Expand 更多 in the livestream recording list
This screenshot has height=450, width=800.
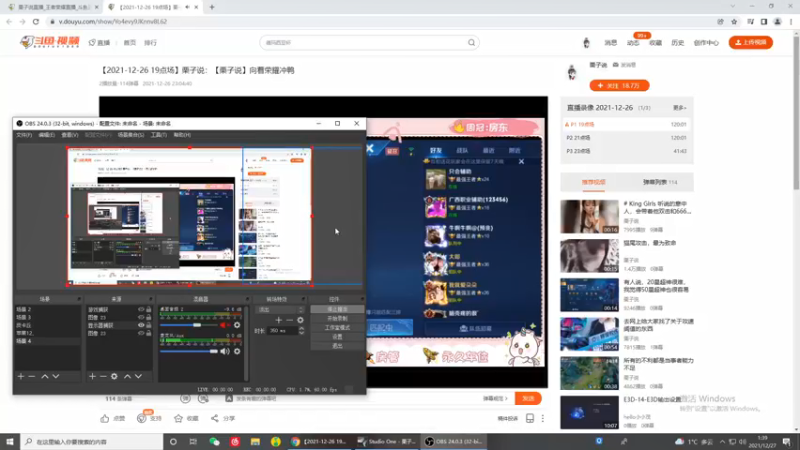pos(679,108)
